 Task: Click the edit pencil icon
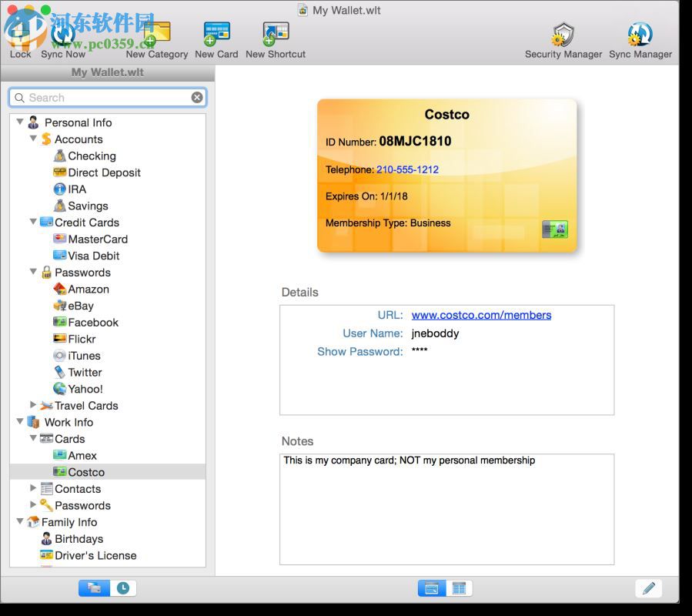(648, 588)
